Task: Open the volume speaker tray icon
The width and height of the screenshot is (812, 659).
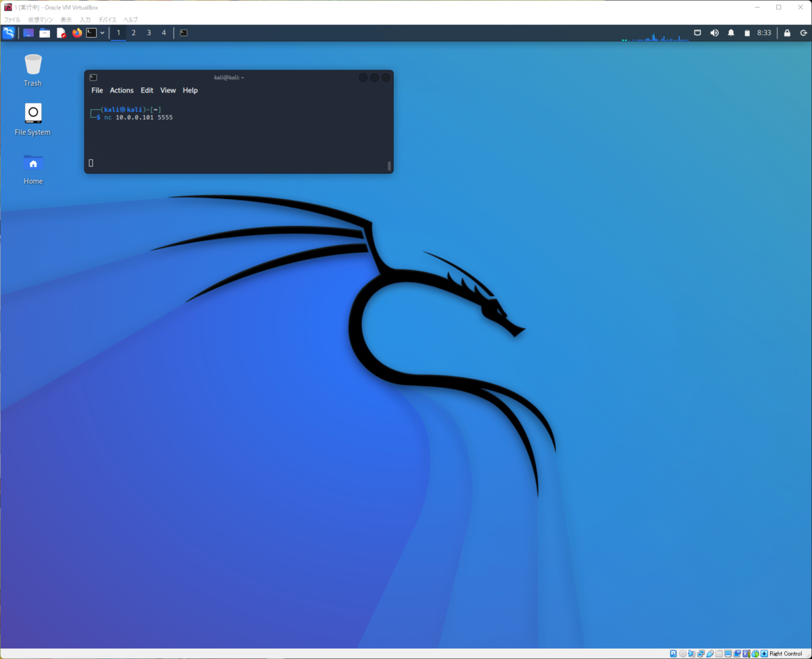Action: [714, 32]
